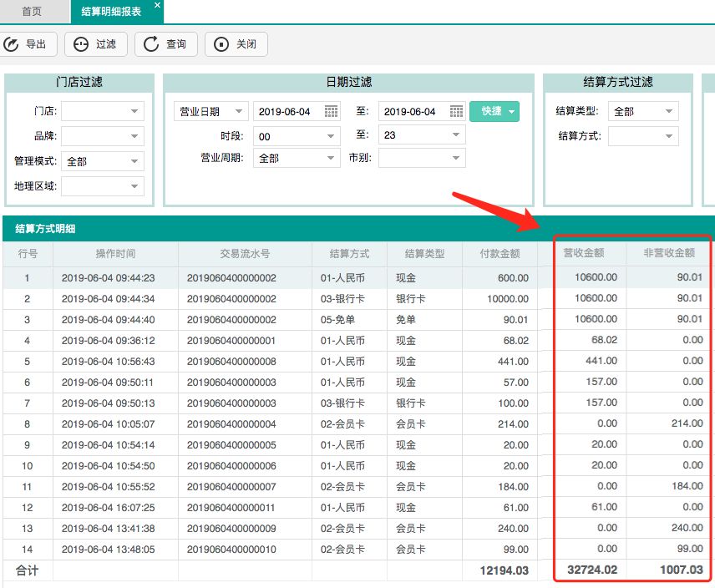The image size is (715, 588).
Task: Sort by the 行号 column header
Action: [28, 254]
